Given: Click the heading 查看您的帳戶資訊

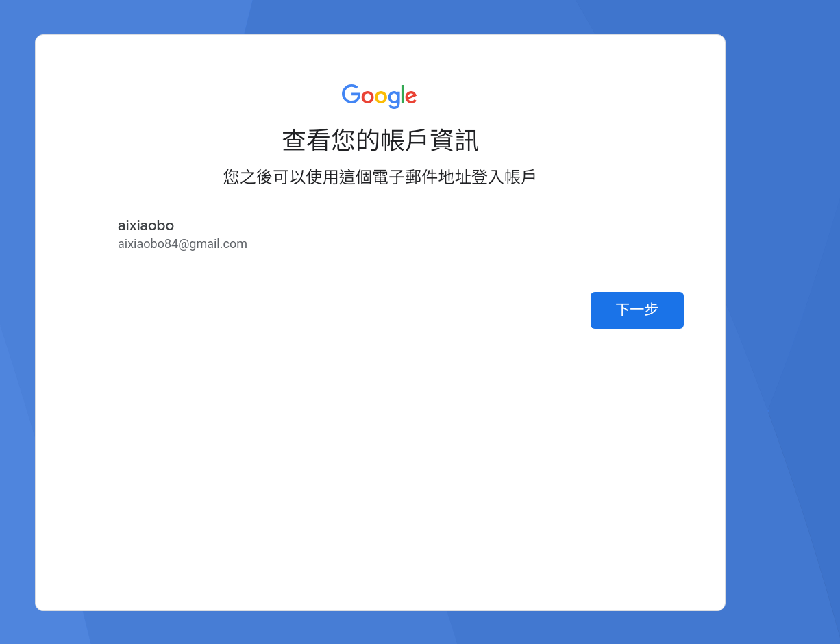Looking at the screenshot, I should pyautogui.click(x=380, y=140).
